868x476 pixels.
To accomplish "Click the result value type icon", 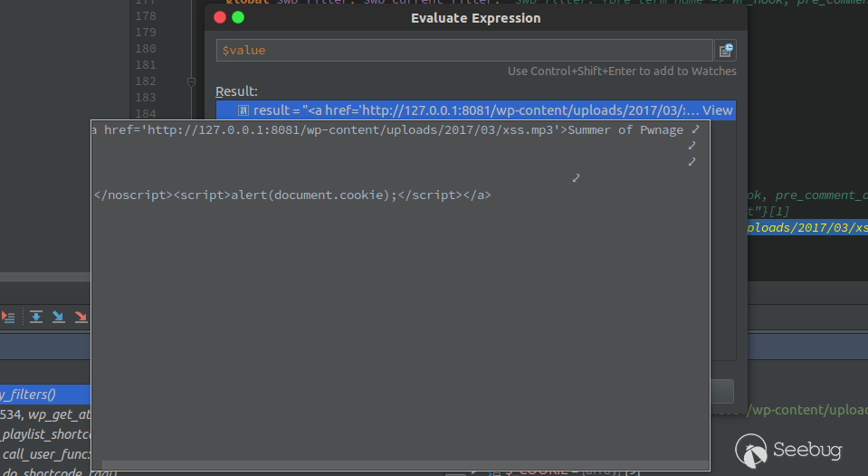I will tap(243, 110).
